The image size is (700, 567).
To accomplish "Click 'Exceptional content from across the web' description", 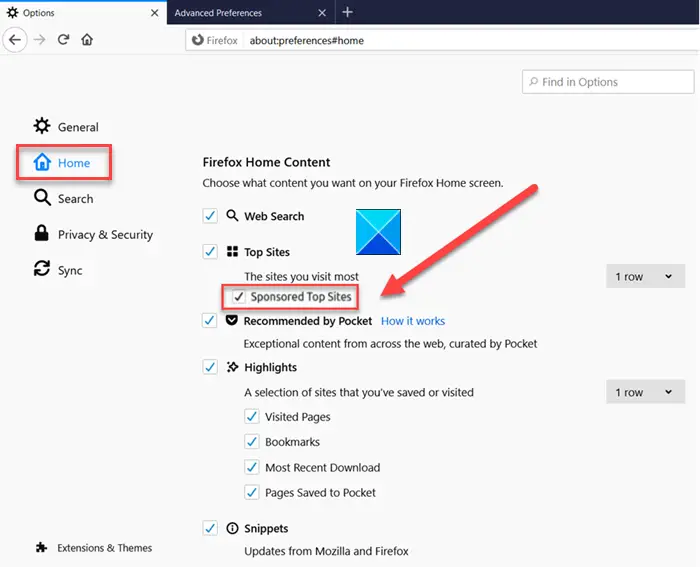I will [x=390, y=344].
